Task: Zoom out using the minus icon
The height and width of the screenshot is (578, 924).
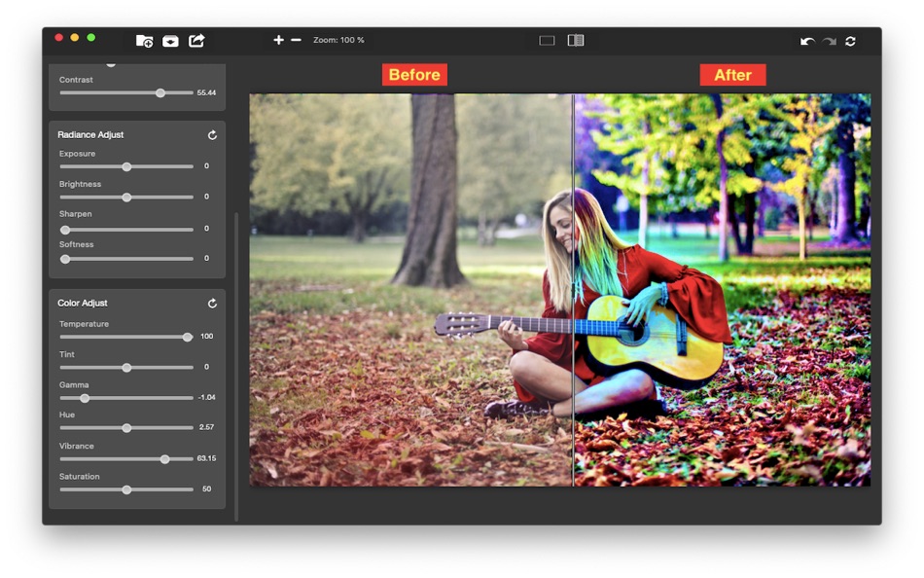Action: [295, 41]
